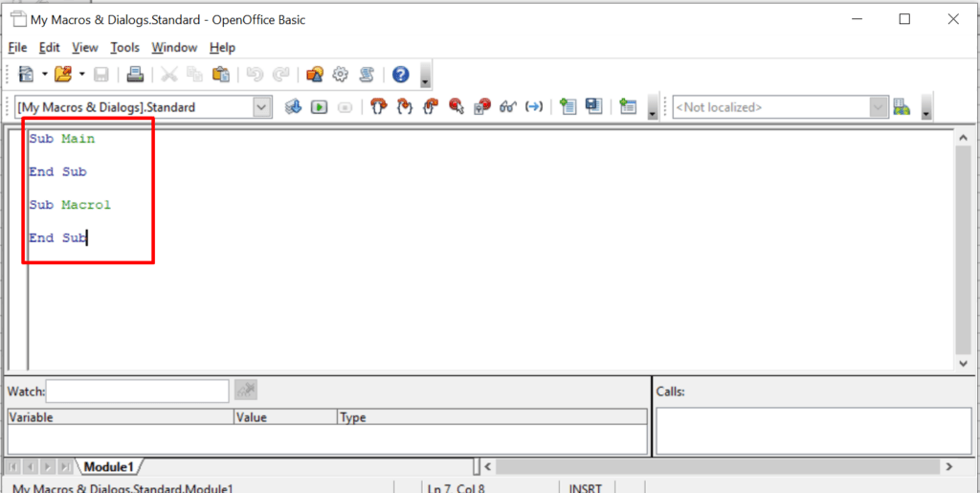This screenshot has height=493, width=980.
Task: Click the Paste clipboard icon
Action: click(221, 75)
